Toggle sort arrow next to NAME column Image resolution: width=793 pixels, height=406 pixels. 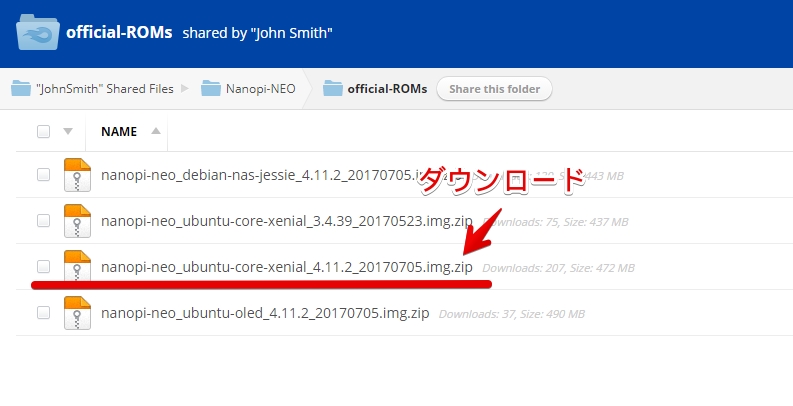tap(156, 131)
